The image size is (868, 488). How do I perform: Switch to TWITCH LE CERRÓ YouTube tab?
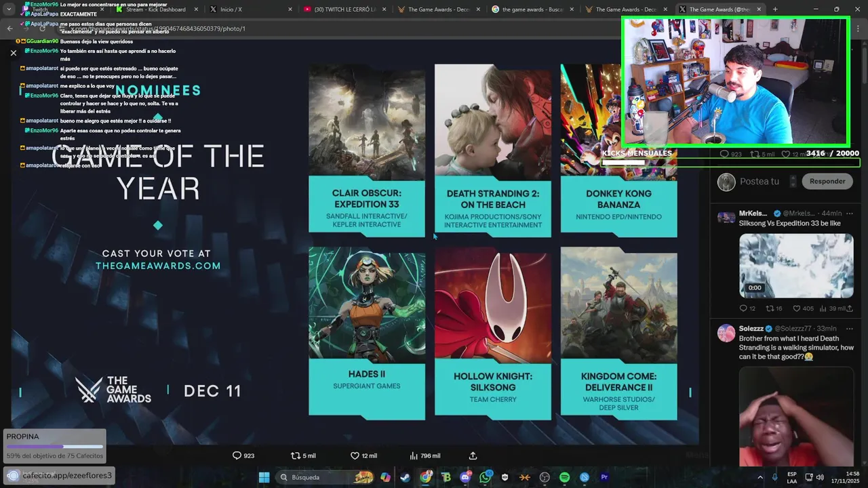pyautogui.click(x=344, y=9)
